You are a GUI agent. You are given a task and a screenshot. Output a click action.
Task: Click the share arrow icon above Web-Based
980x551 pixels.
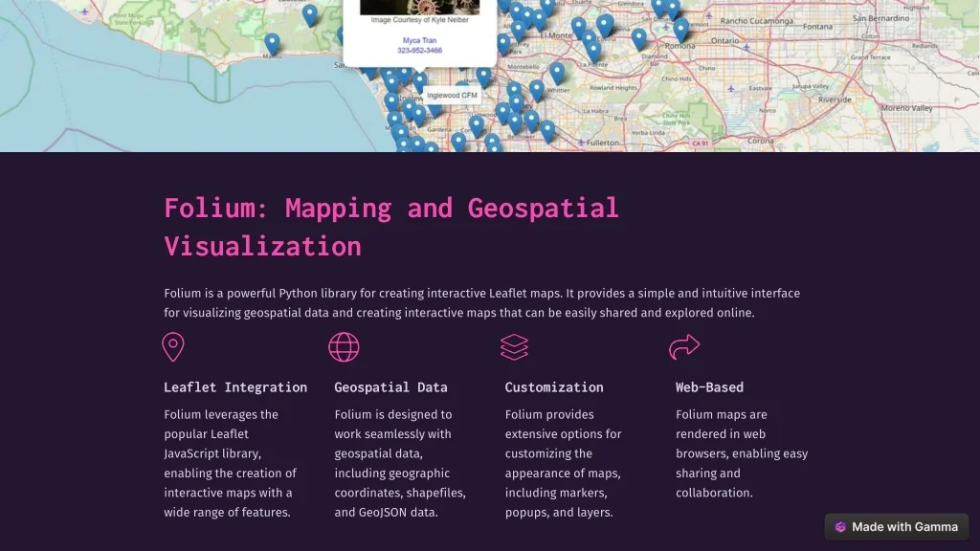pyautogui.click(x=684, y=347)
